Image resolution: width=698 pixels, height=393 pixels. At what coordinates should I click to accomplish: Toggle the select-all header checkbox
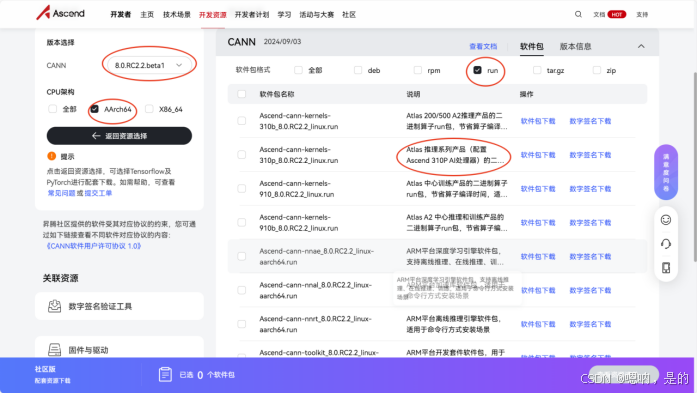(x=241, y=94)
